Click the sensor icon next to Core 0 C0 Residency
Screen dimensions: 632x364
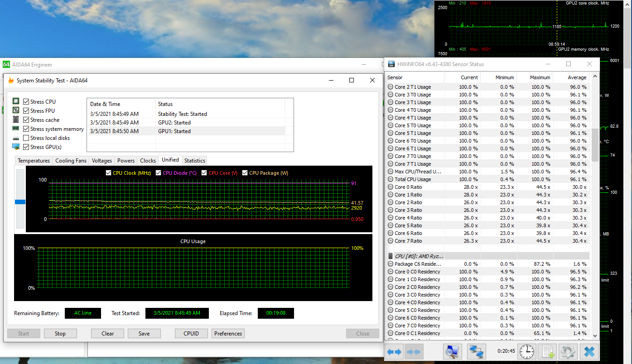pyautogui.click(x=391, y=272)
